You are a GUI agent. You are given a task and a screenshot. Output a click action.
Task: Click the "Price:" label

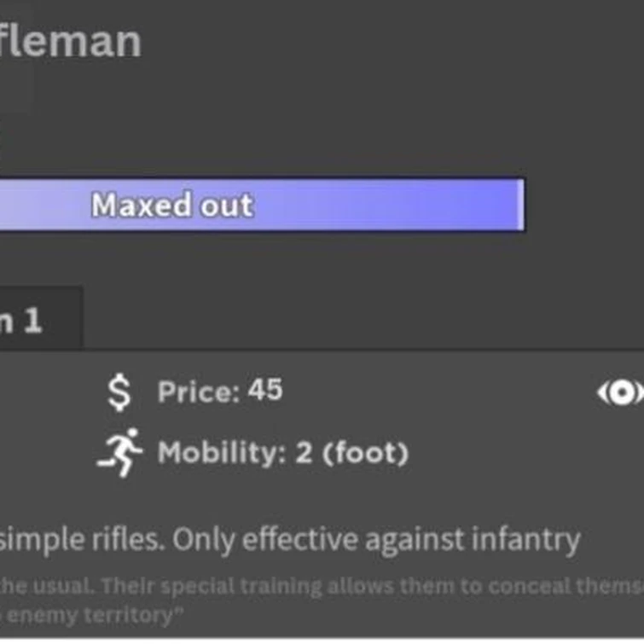199,392
